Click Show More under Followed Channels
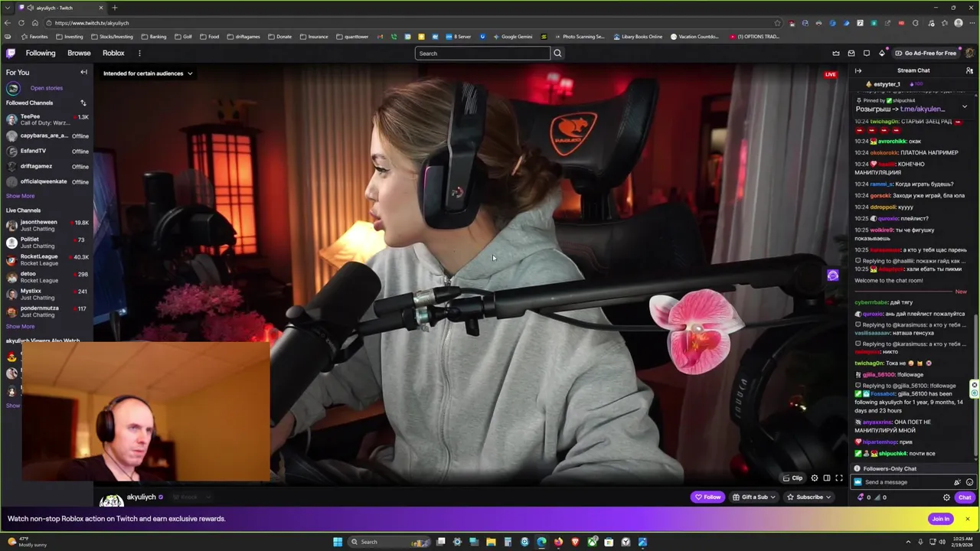Viewport: 980px width, 551px height. 21,196
